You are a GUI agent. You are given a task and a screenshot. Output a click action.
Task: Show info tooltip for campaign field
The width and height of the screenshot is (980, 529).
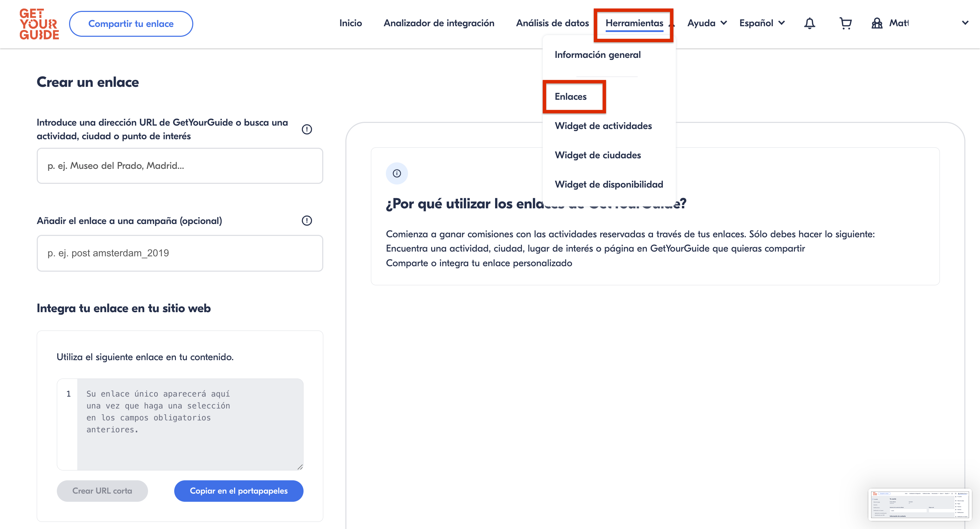(x=307, y=221)
